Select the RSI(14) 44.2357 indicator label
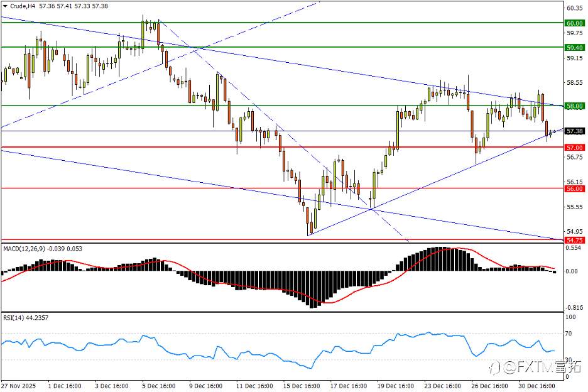 click(x=26, y=318)
